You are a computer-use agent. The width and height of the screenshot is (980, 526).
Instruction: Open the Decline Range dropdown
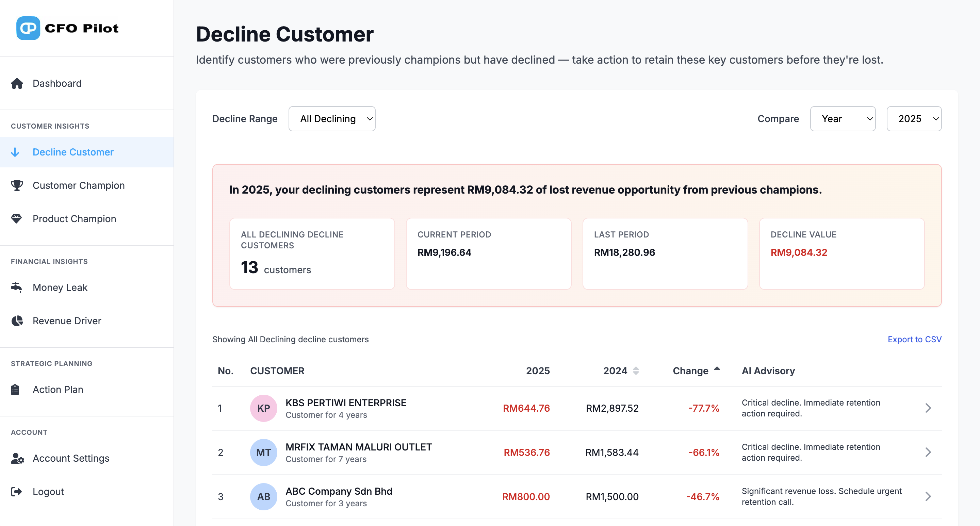click(x=332, y=119)
